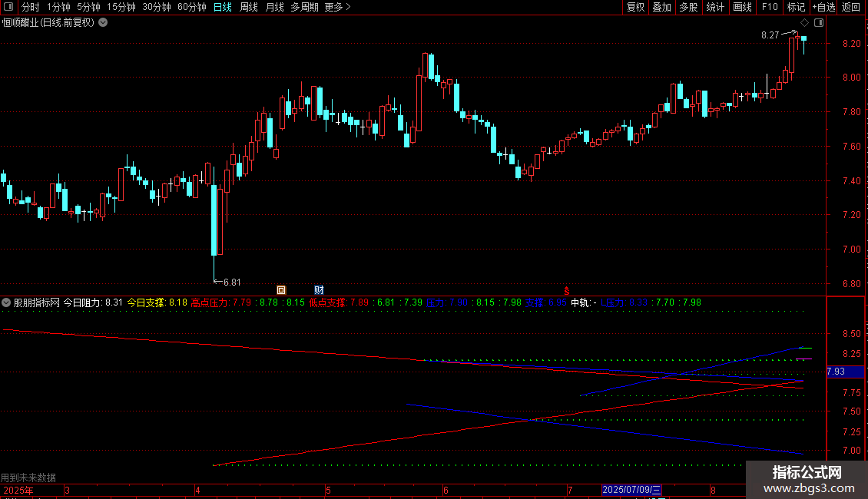868x499 pixels.
Task: Open the 多股 multi-stock view
Action: coord(688,7)
